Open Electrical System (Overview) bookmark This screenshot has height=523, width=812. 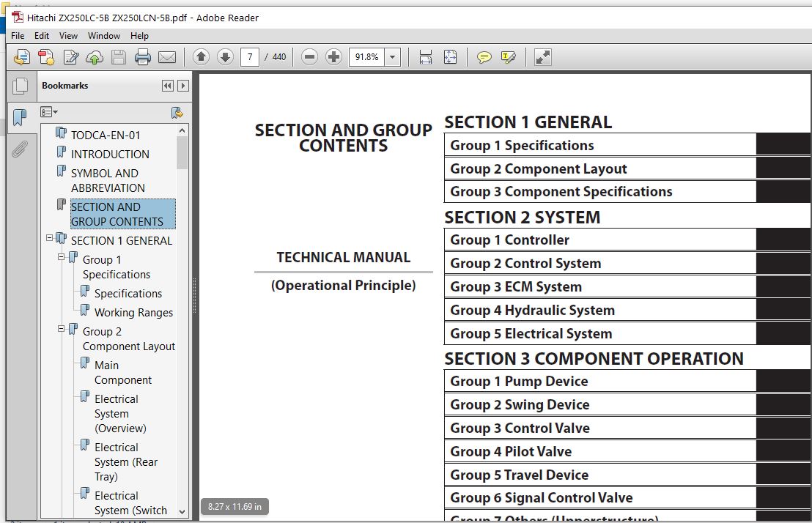[x=120, y=414]
